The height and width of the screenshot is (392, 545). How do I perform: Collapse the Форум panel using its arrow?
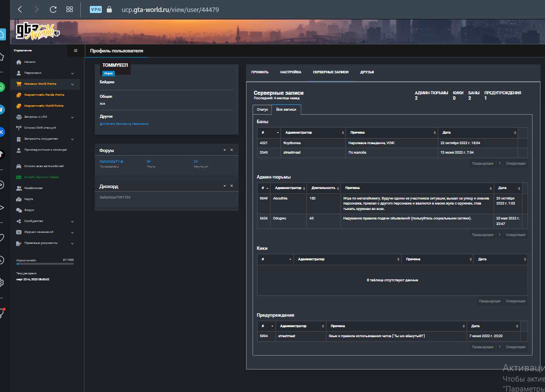(x=225, y=150)
